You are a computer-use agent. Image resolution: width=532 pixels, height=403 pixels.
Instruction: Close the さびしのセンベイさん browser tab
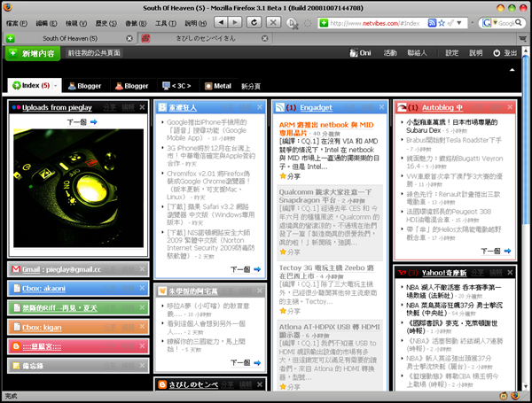click(265, 38)
